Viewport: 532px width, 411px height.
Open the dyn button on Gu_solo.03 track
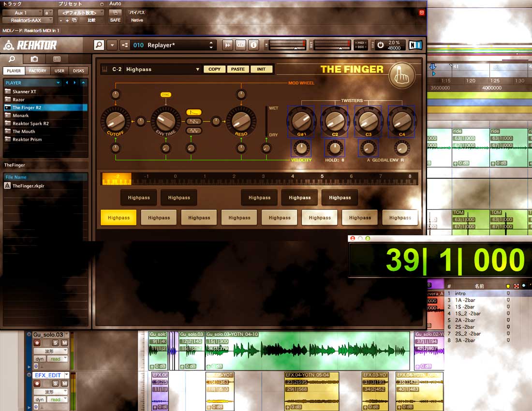[x=40, y=359]
